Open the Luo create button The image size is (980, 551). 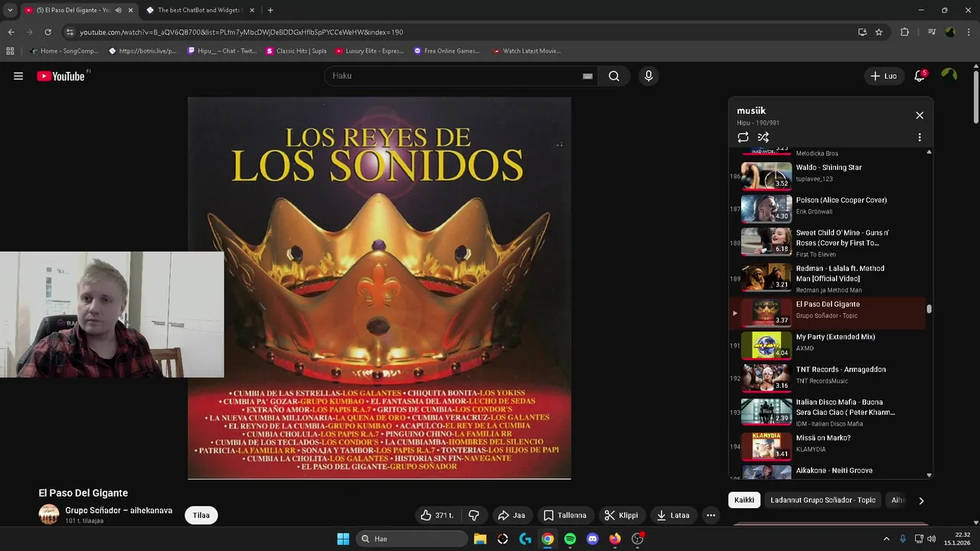pyautogui.click(x=884, y=76)
